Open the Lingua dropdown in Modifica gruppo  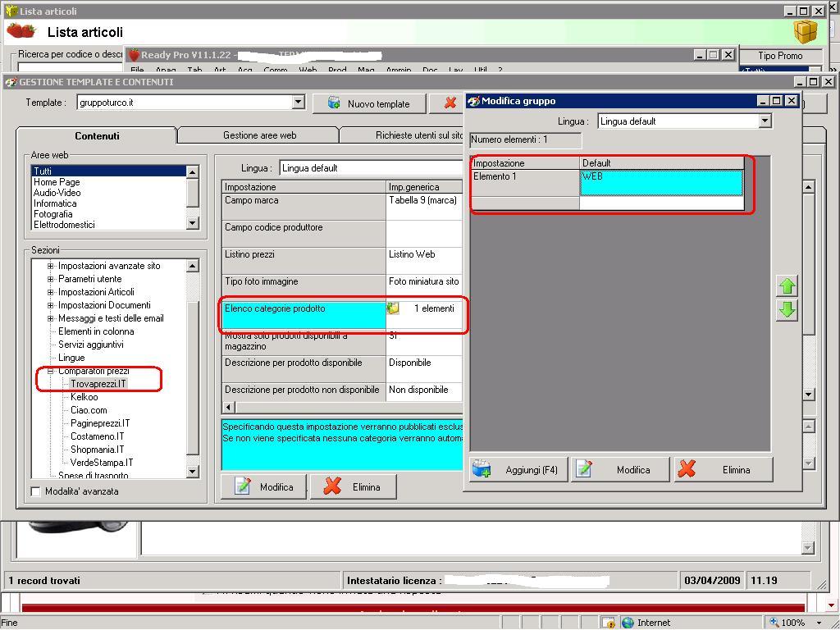pos(765,121)
